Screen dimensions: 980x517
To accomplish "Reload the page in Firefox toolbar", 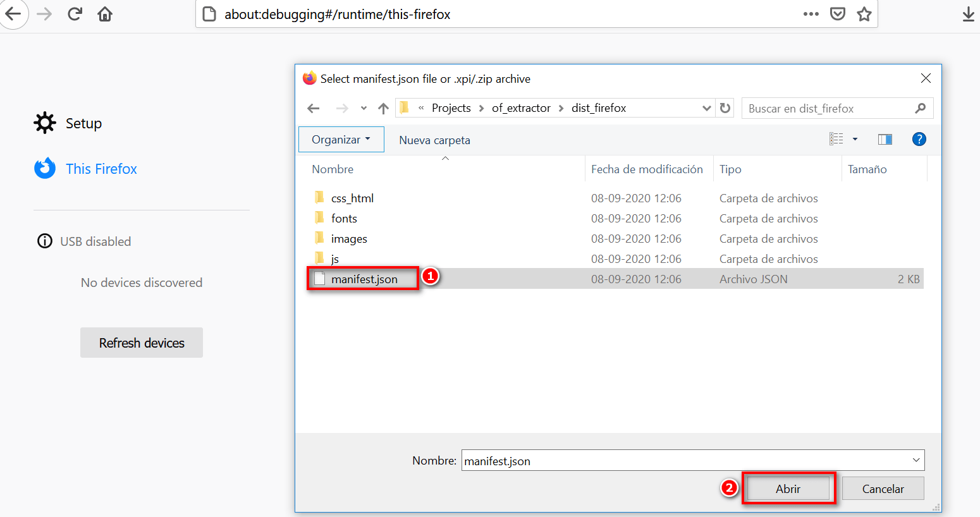I will [x=75, y=14].
